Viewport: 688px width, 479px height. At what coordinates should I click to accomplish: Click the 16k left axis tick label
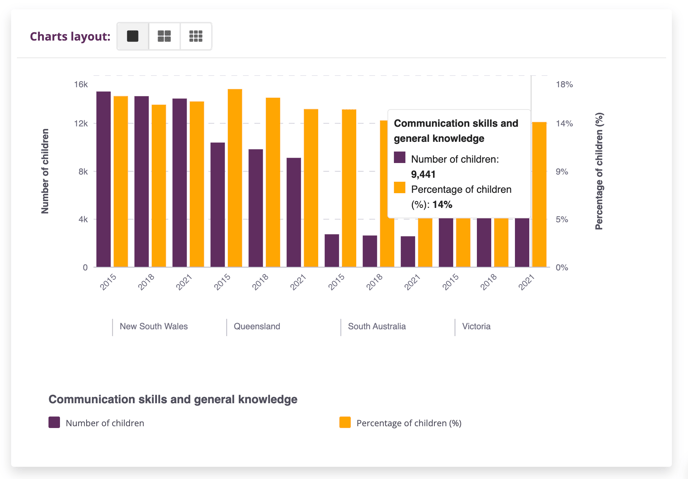click(81, 84)
